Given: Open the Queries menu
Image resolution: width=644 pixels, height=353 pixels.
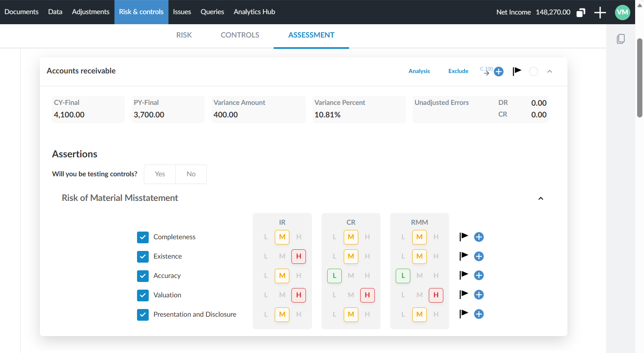Looking at the screenshot, I should coord(212,12).
